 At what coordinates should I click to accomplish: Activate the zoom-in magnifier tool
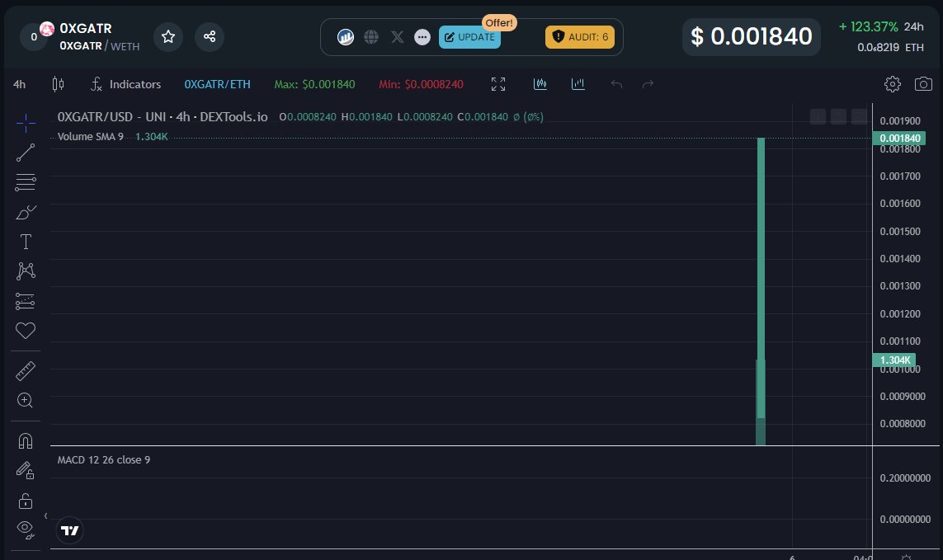click(25, 400)
